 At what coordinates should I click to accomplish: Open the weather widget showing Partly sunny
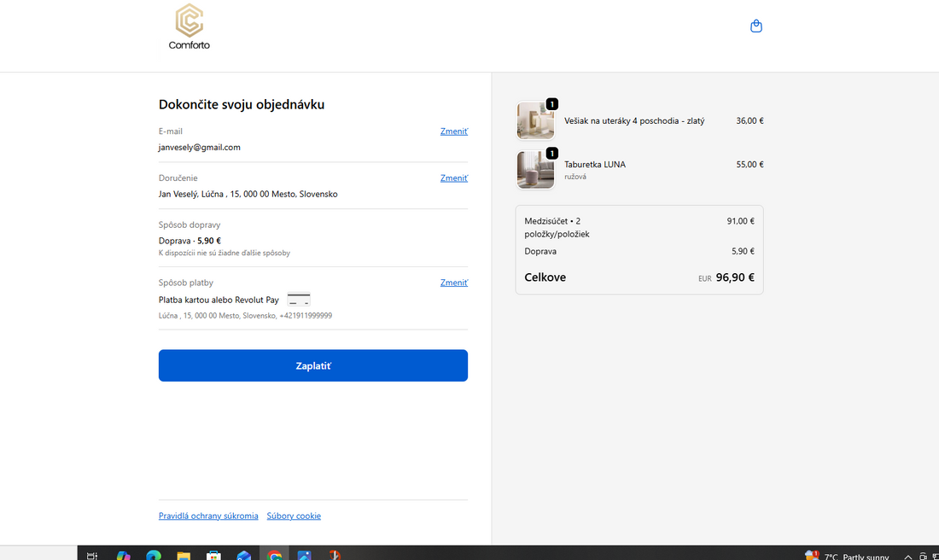849,556
